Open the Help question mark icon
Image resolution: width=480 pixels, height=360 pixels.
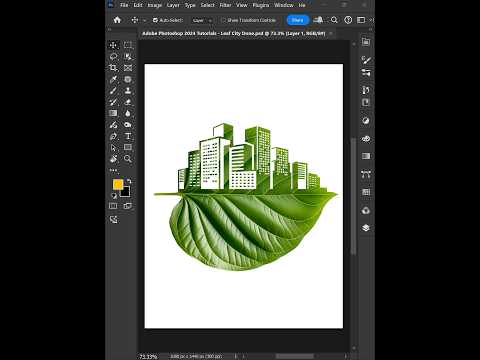348,20
